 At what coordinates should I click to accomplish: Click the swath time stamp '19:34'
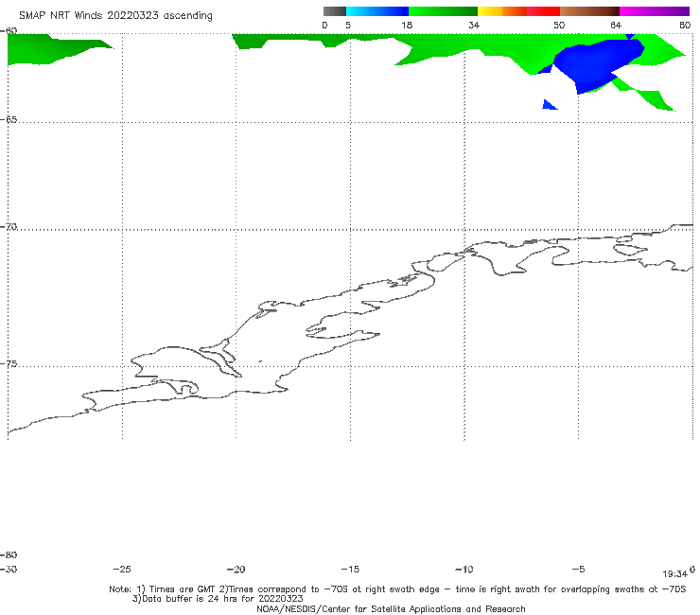(675, 574)
